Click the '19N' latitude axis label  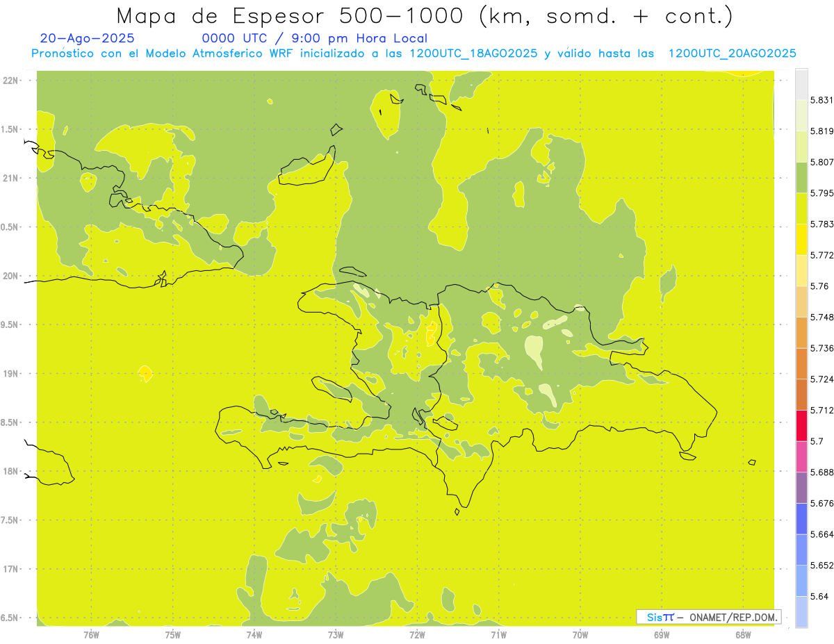[x=10, y=374]
